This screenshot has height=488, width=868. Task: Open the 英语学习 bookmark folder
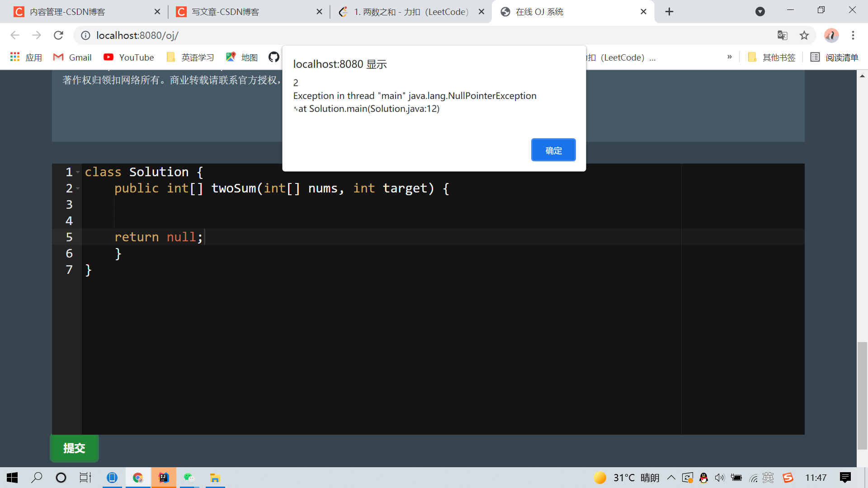pos(190,57)
